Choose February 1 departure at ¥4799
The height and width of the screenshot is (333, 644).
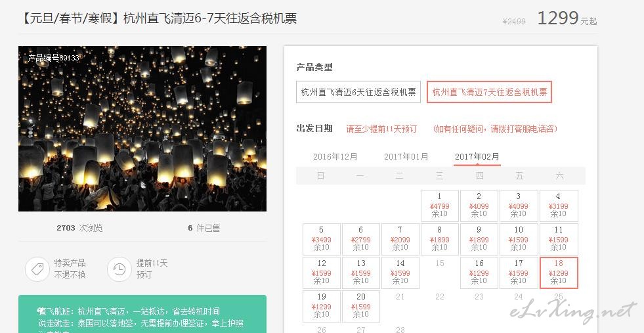pos(439,206)
